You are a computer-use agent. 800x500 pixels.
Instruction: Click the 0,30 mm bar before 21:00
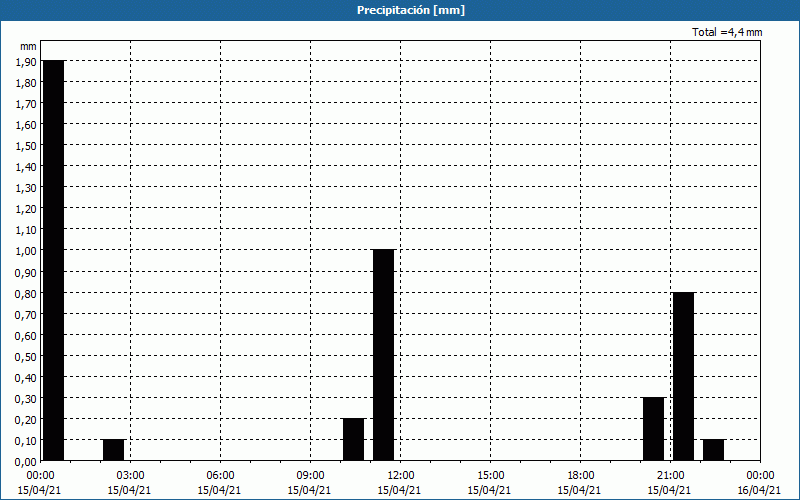coord(654,429)
